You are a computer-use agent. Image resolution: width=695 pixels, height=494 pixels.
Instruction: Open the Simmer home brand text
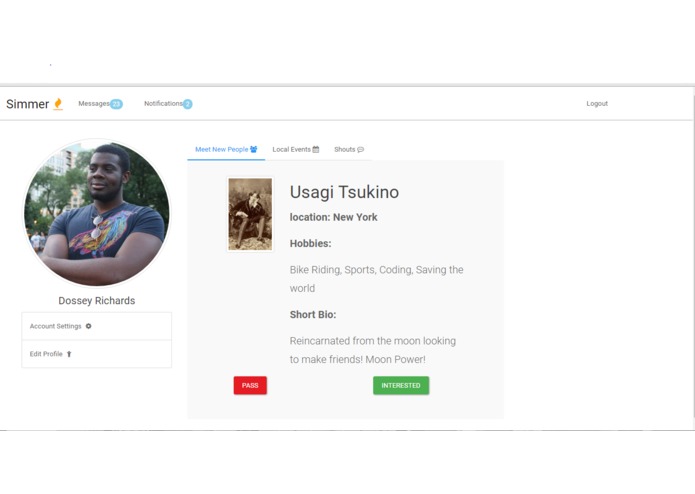(x=27, y=104)
